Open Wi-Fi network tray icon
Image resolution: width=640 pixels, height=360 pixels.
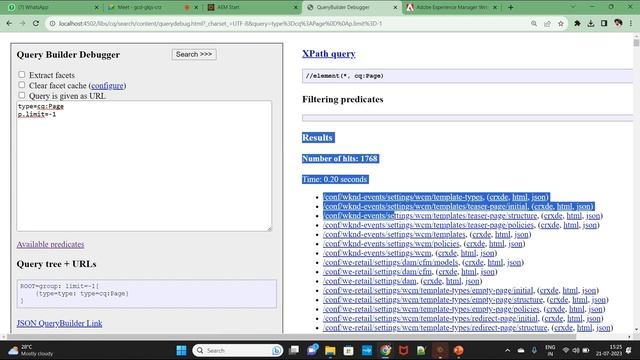coord(566,351)
